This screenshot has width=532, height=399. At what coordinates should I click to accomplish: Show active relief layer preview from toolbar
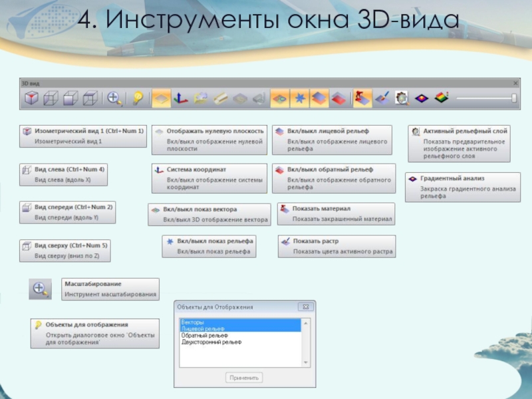(x=402, y=98)
